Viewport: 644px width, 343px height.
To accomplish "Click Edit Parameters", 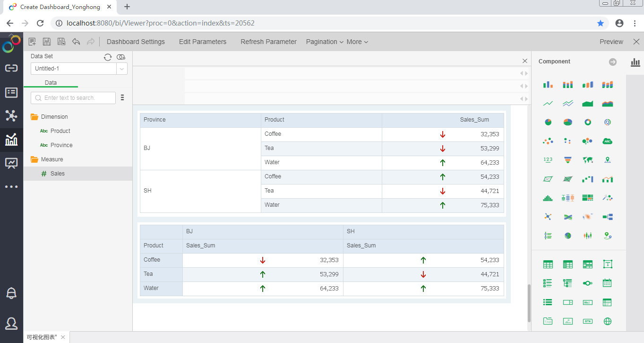I will pos(203,42).
